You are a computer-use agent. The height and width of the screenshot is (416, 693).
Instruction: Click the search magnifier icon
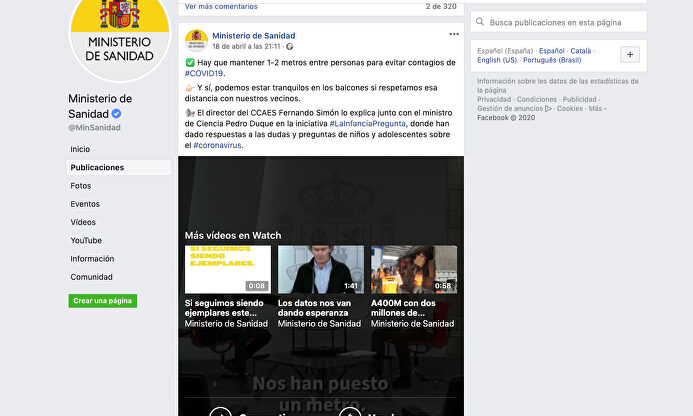[x=480, y=22]
